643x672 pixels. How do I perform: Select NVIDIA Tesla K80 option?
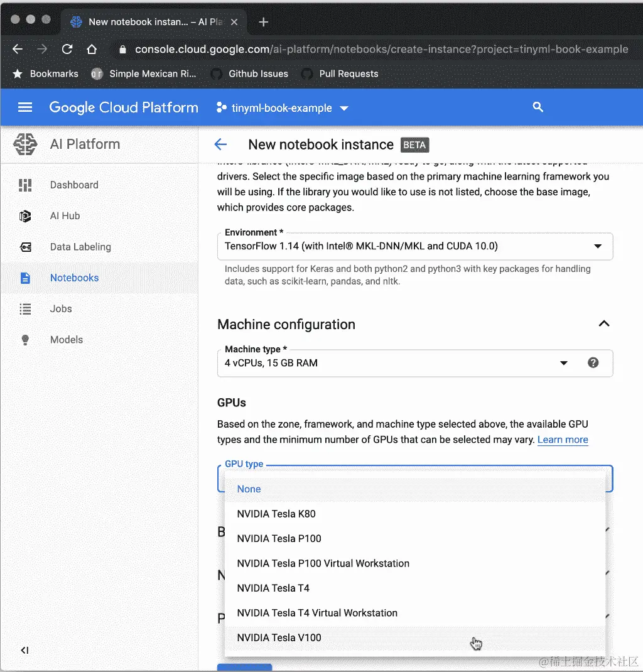[414, 514]
